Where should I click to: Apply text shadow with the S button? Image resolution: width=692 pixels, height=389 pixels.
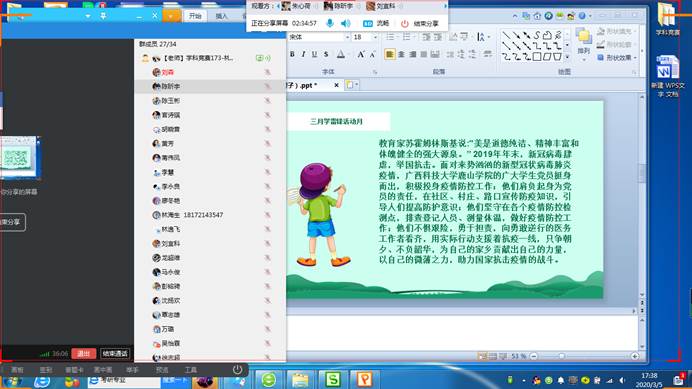click(x=326, y=54)
